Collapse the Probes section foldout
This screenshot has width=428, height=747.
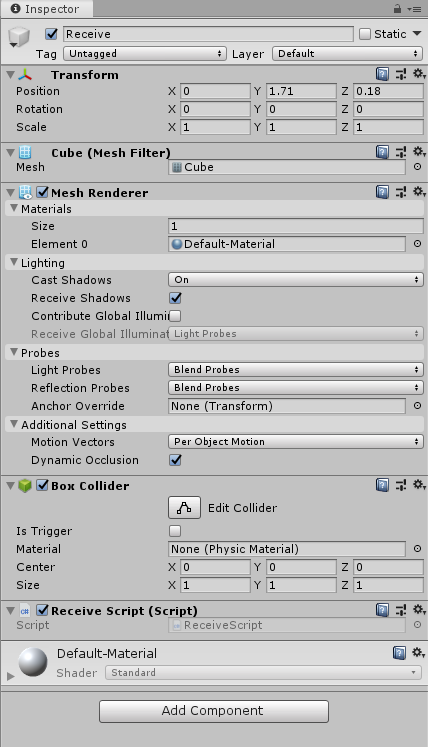click(14, 352)
